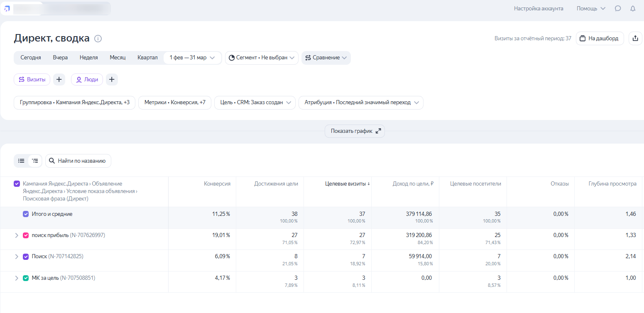Open the Атрибуция dropdown
This screenshot has width=644, height=313.
click(x=360, y=103)
